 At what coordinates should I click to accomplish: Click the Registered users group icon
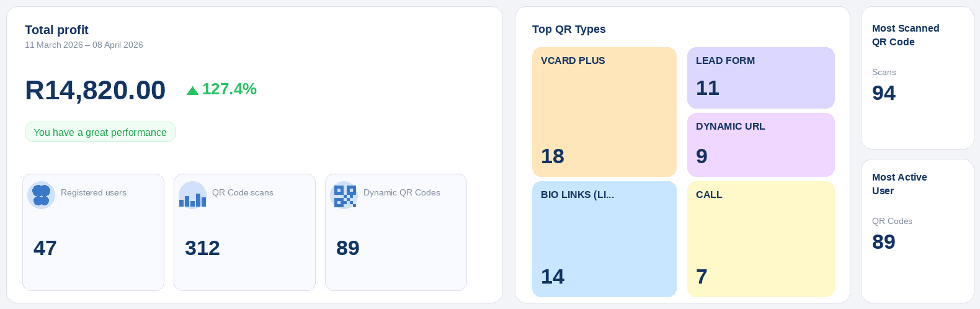(x=41, y=195)
